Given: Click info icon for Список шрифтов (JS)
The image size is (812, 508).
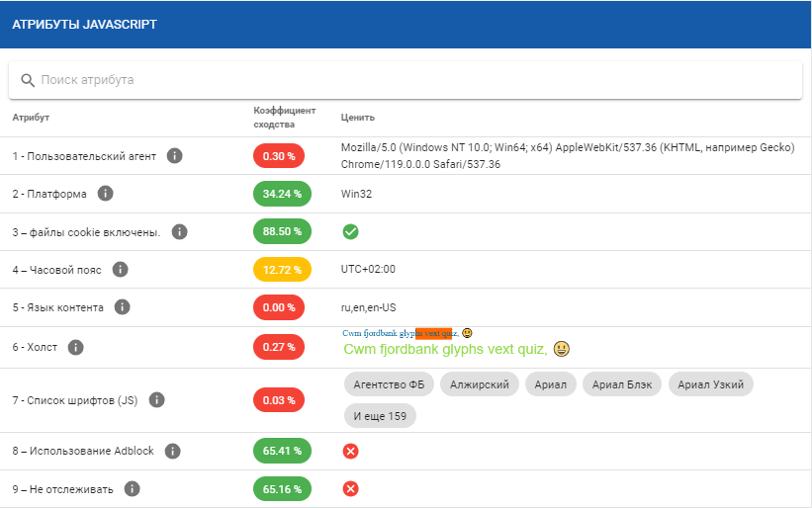Looking at the screenshot, I should tap(156, 400).
